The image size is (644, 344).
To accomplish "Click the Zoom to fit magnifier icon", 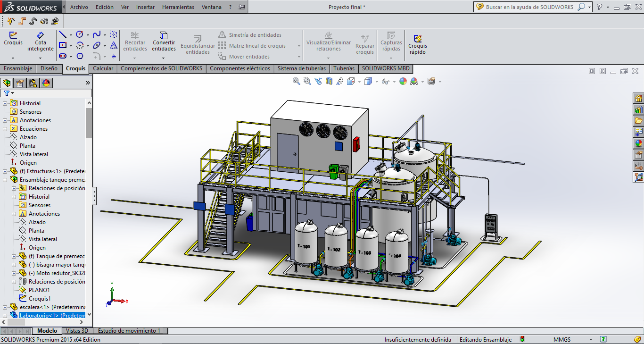I will (296, 81).
